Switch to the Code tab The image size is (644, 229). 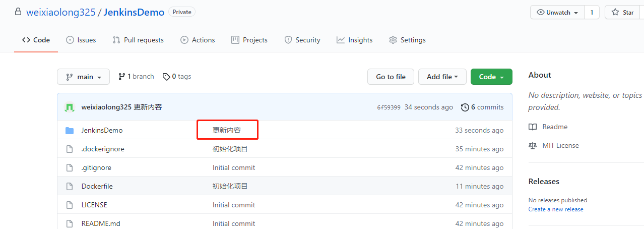[36, 40]
